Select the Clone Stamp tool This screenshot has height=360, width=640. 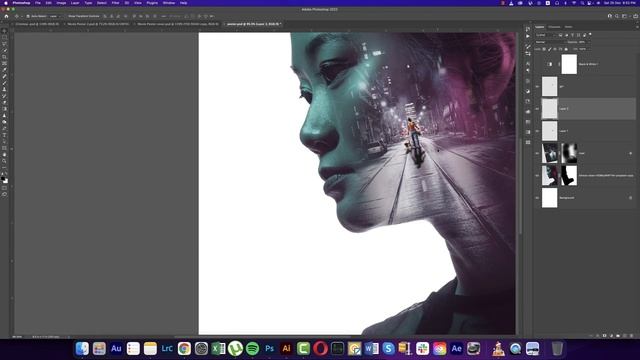(x=4, y=89)
